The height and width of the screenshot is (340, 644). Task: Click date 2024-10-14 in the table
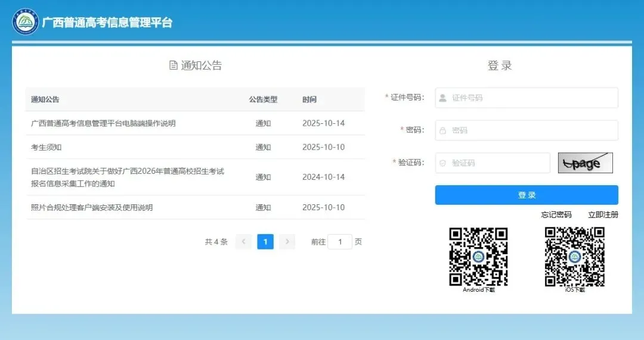(324, 177)
